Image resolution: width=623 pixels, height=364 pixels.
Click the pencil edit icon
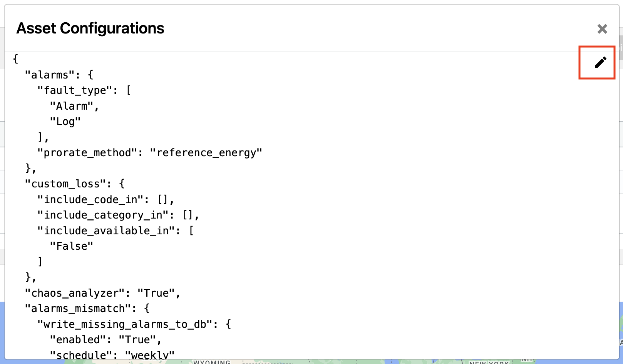pyautogui.click(x=600, y=62)
